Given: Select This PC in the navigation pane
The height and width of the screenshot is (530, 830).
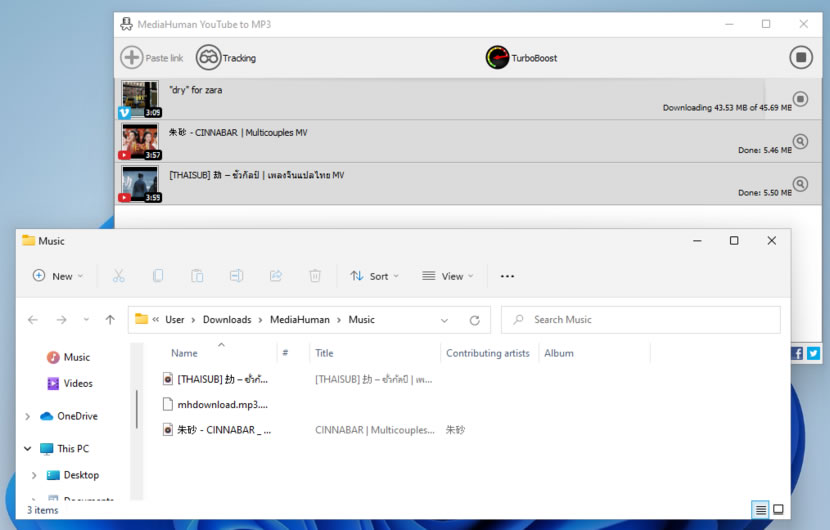Looking at the screenshot, I should click(x=65, y=448).
